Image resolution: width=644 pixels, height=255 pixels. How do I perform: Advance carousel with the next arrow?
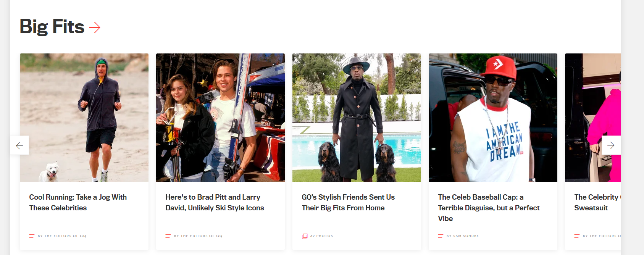coord(611,145)
